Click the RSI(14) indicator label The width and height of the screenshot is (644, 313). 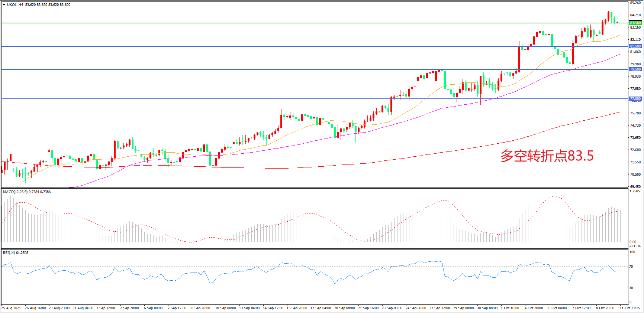point(9,253)
